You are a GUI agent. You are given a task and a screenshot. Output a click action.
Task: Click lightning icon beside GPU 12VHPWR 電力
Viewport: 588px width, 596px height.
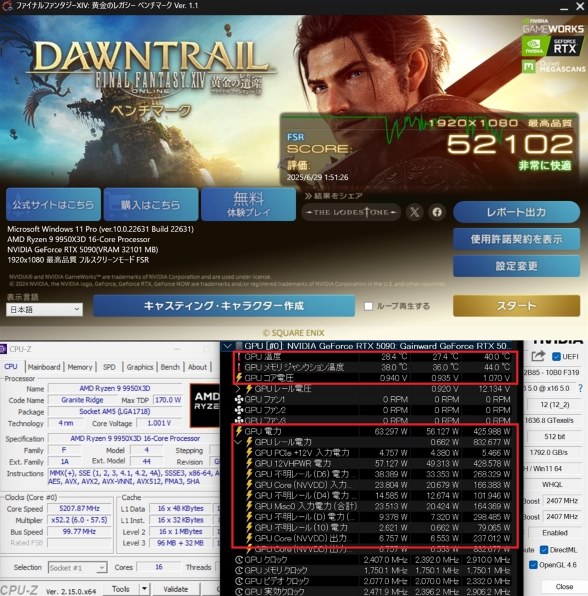point(249,463)
